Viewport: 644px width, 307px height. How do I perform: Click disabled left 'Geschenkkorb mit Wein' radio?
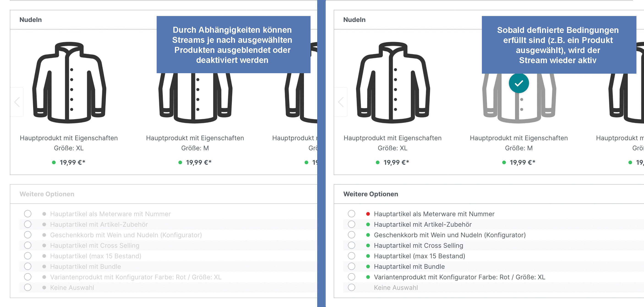coord(28,234)
